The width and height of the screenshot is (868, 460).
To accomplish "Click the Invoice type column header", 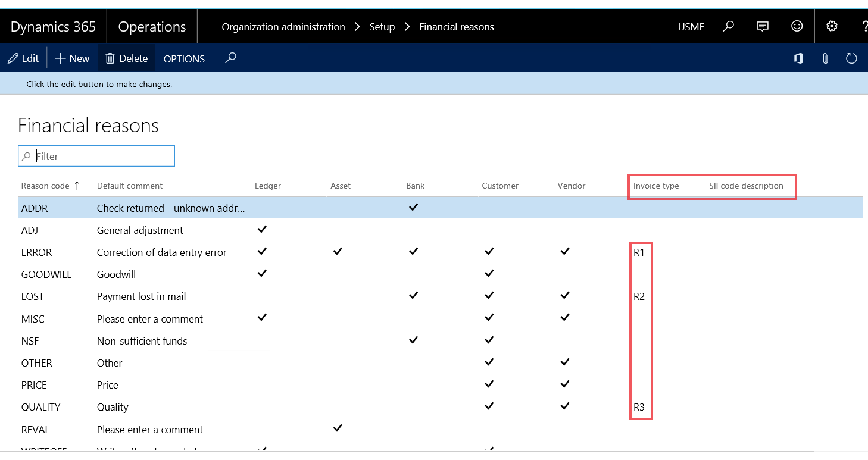I will point(656,186).
